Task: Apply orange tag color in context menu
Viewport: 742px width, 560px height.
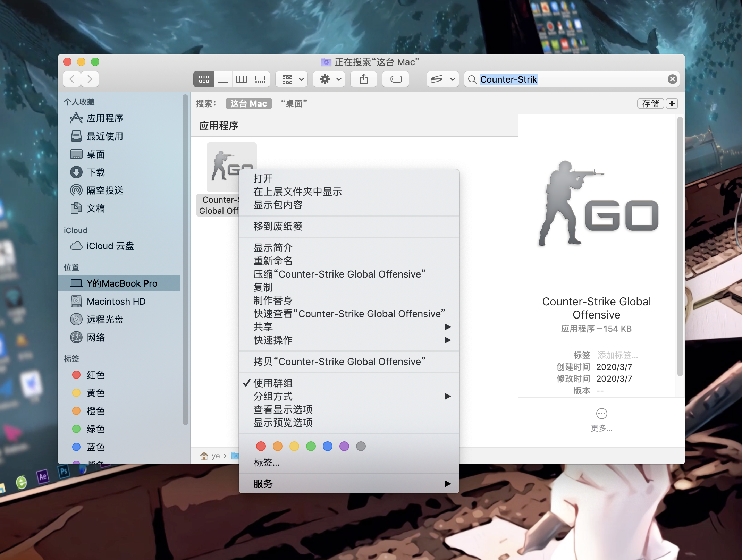Action: (x=278, y=446)
